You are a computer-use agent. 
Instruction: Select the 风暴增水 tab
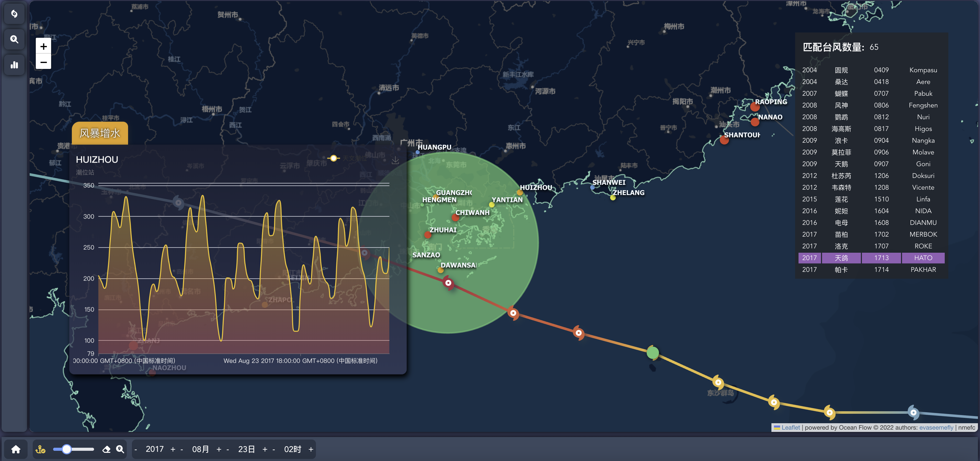[100, 133]
